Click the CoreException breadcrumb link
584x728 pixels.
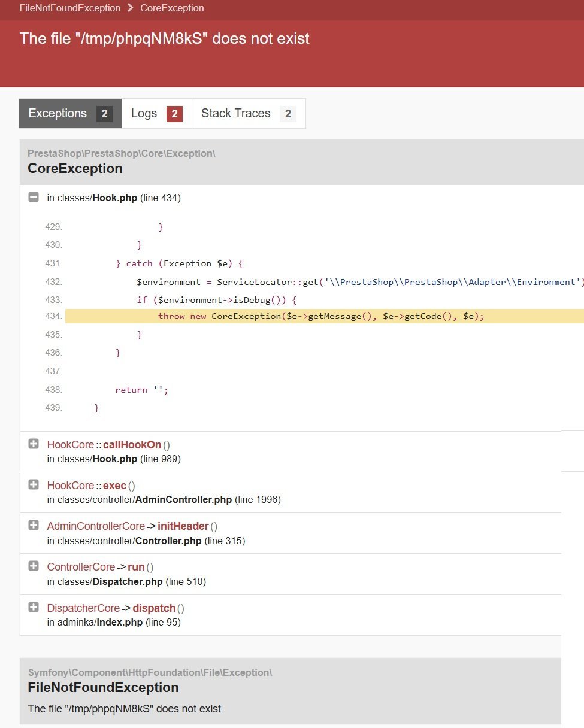click(172, 8)
